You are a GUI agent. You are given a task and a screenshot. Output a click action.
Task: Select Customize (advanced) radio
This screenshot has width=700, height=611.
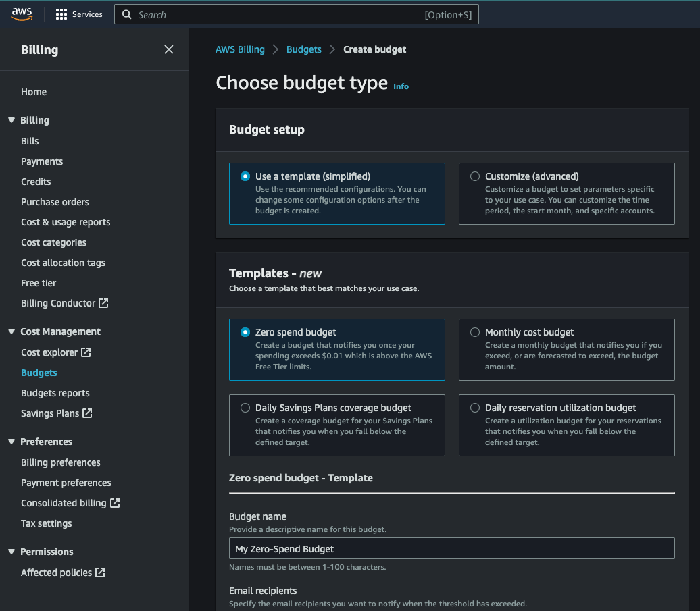point(475,176)
